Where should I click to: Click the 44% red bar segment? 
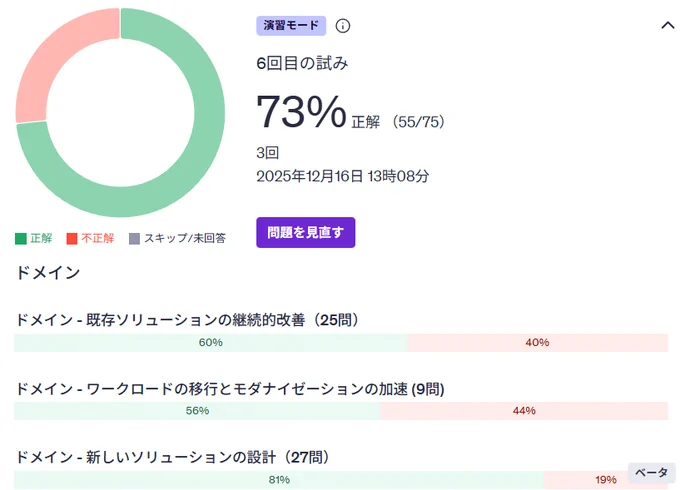[524, 411]
